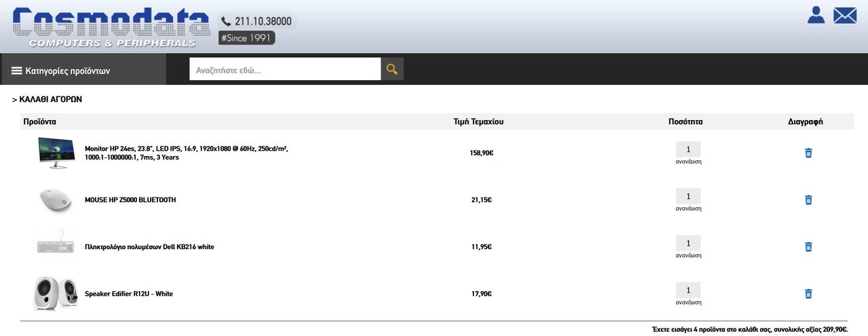
Task: Open the Monitor HP 24es product title
Action: (x=186, y=153)
